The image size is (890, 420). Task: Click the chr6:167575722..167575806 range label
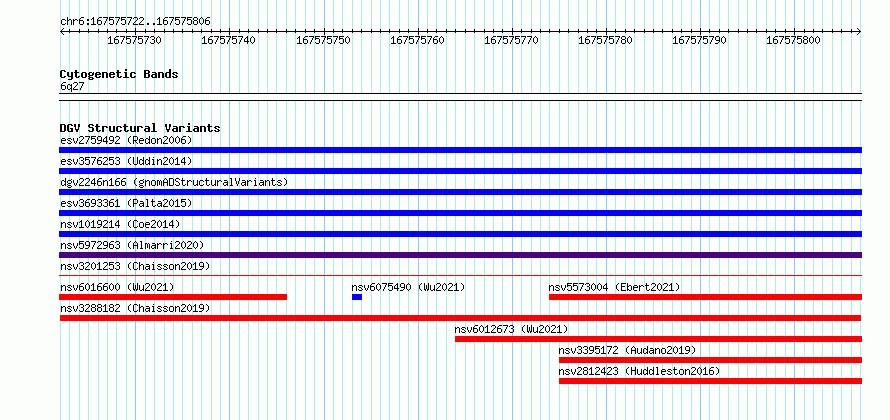click(135, 22)
